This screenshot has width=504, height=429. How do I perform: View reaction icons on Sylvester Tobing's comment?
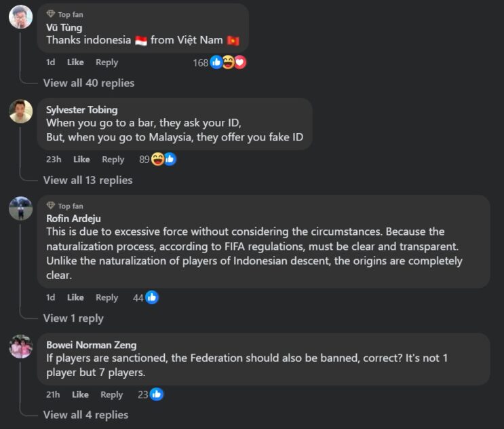click(163, 160)
